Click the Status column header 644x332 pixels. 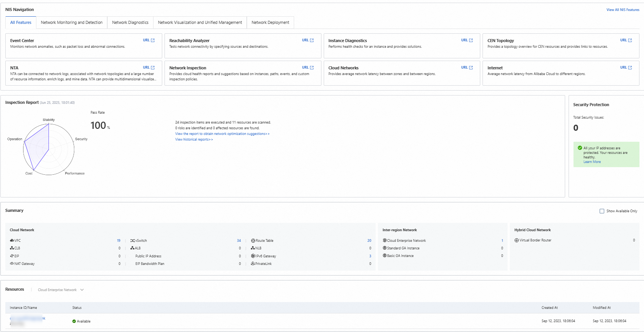[x=77, y=308]
